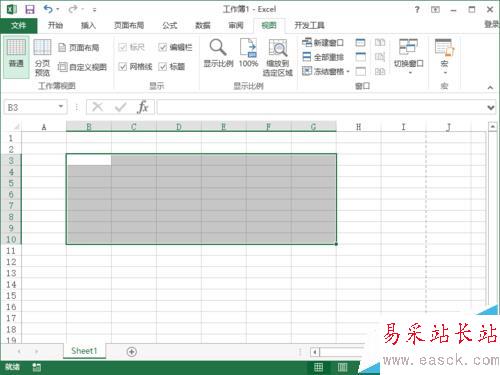Image resolution: width=500 pixels, height=375 pixels.
Task: Open the 数据 Data tab
Action: point(203,25)
